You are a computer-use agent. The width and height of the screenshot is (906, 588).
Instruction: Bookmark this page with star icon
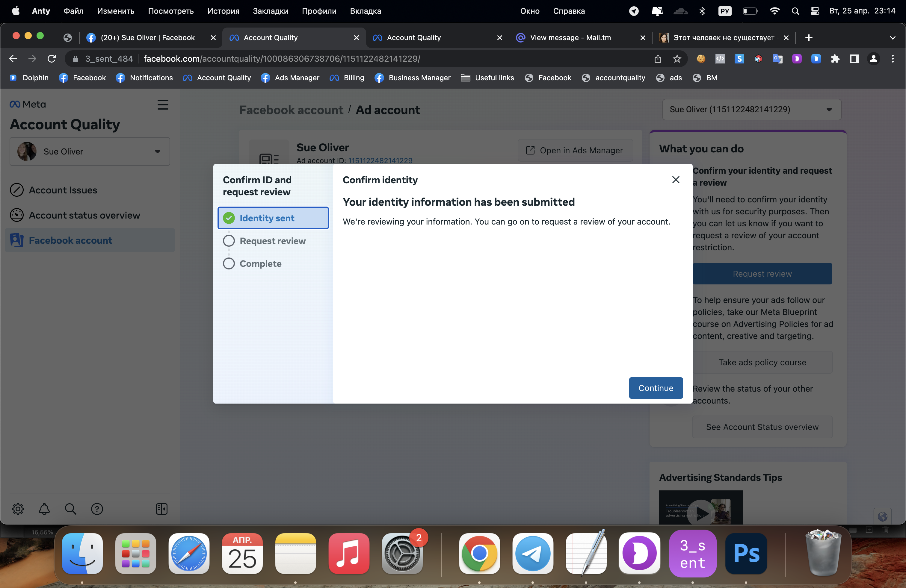click(x=677, y=59)
